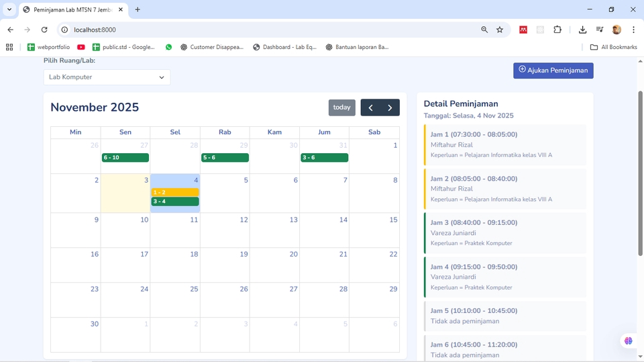
Task: Open the apps grid in bookmarks bar
Action: 9,47
